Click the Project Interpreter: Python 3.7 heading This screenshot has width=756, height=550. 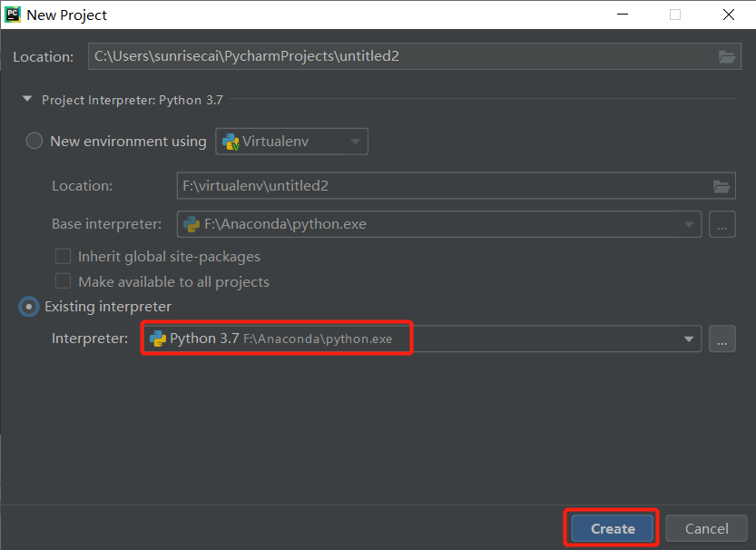pos(133,100)
